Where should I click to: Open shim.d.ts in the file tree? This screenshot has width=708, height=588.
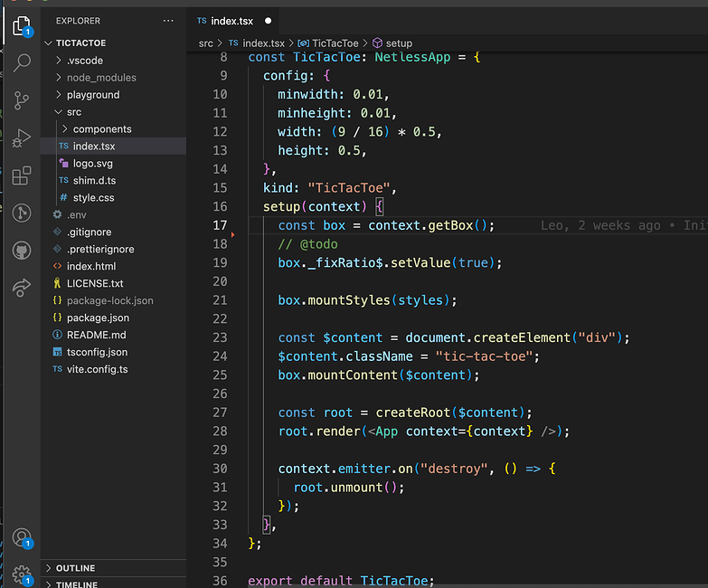[x=113, y=180]
